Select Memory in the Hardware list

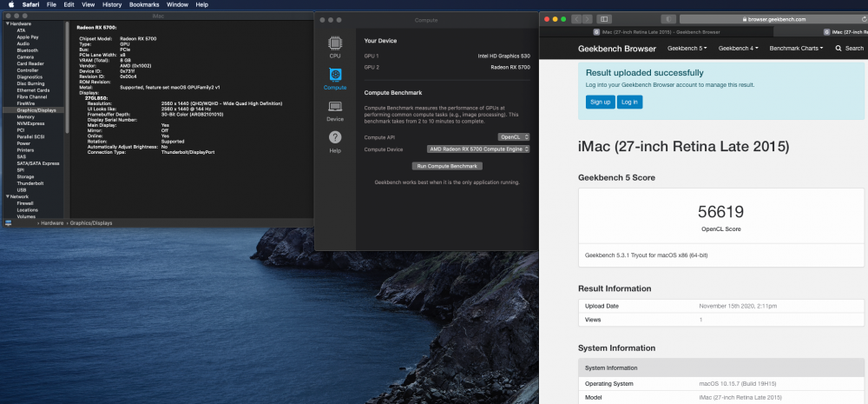25,117
